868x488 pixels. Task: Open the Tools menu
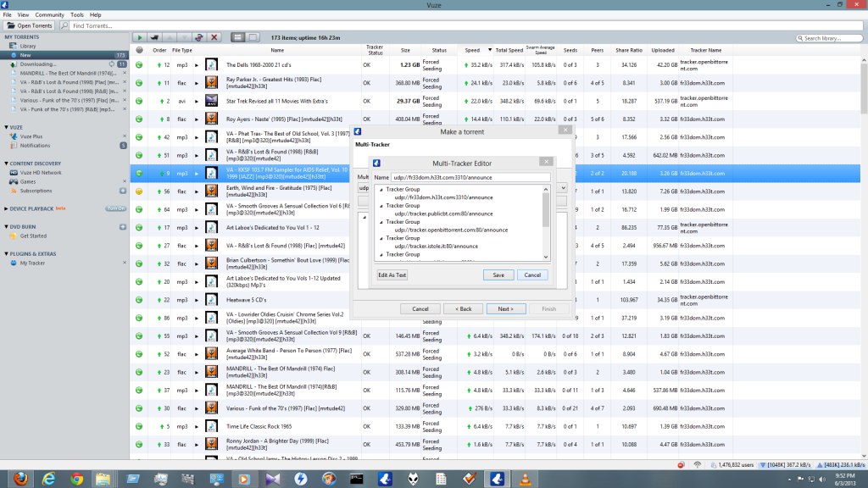[77, 15]
